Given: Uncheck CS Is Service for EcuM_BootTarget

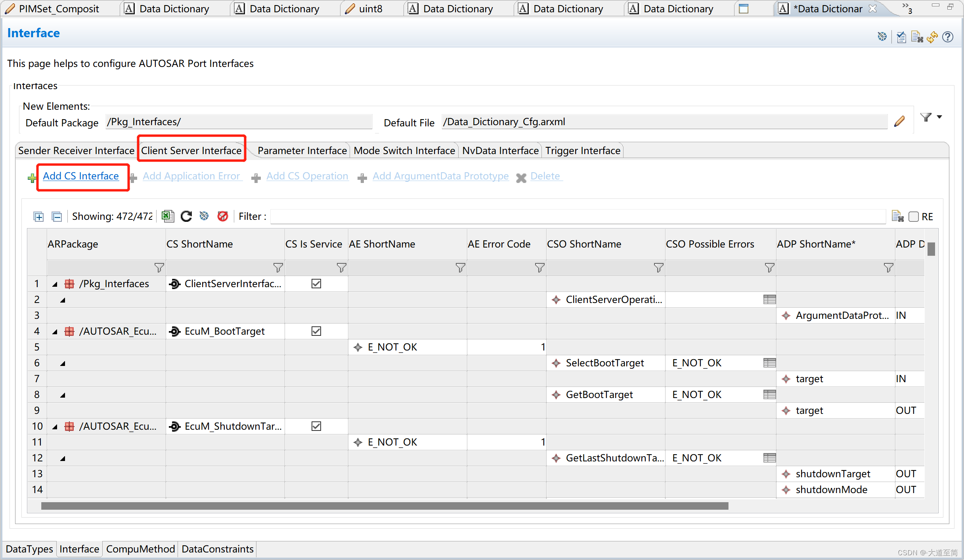Looking at the screenshot, I should (x=316, y=331).
